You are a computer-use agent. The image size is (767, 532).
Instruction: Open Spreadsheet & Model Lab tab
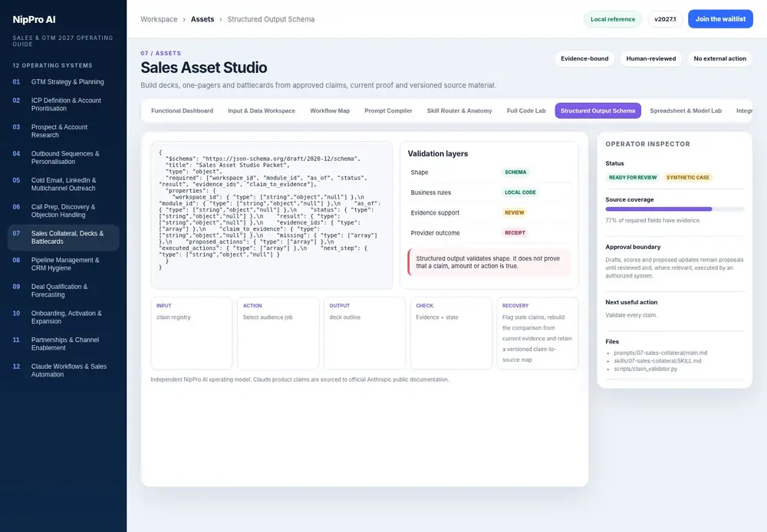(x=685, y=110)
